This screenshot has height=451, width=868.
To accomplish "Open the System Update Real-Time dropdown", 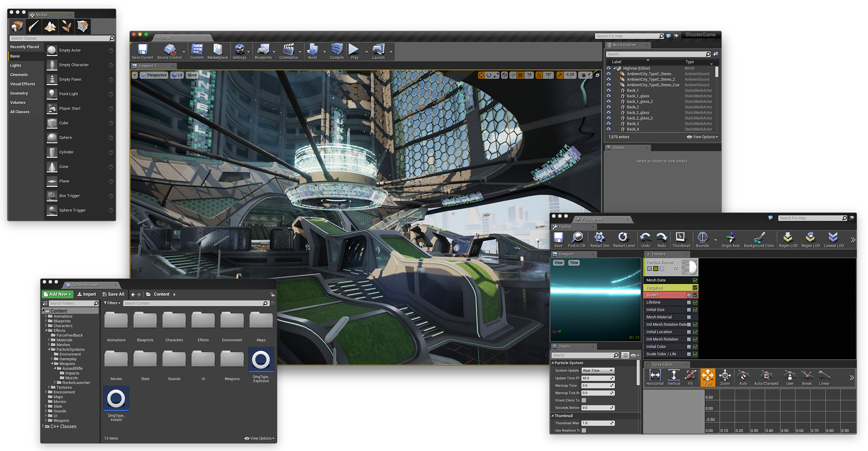I will 598,370.
